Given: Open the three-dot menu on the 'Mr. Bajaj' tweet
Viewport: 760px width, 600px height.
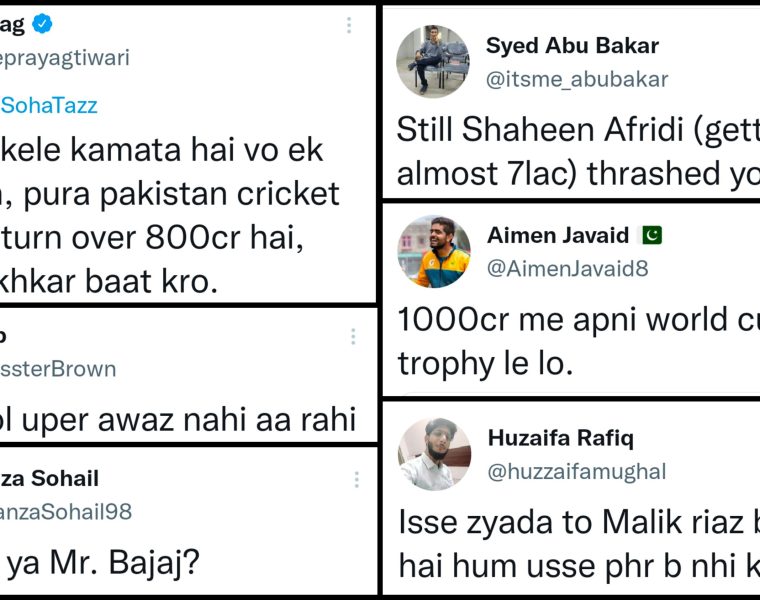Looking at the screenshot, I should point(355,480).
